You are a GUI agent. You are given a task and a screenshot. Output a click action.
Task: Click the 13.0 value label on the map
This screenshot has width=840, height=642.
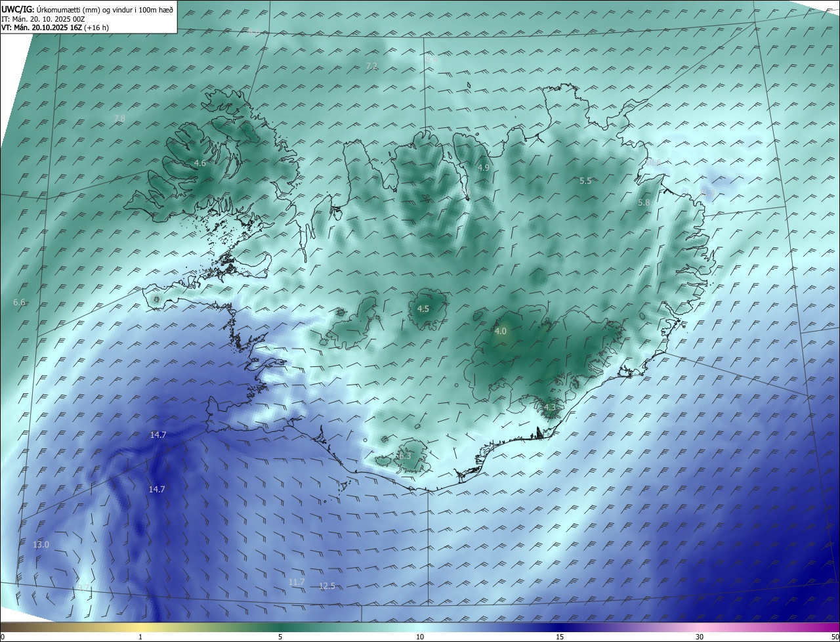click(41, 545)
